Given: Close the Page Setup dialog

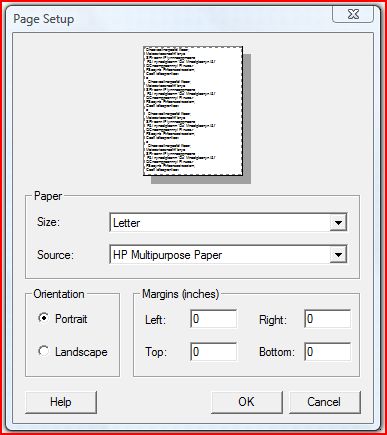Looking at the screenshot, I should click(353, 14).
